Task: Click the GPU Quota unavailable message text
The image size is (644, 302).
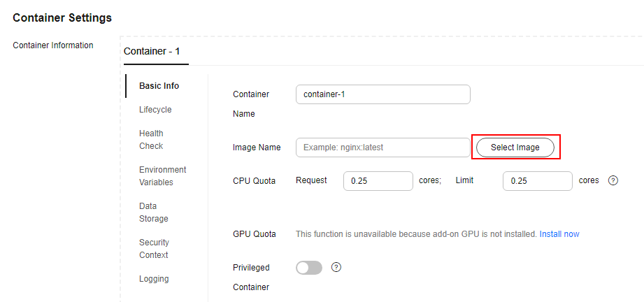Action: (x=417, y=234)
